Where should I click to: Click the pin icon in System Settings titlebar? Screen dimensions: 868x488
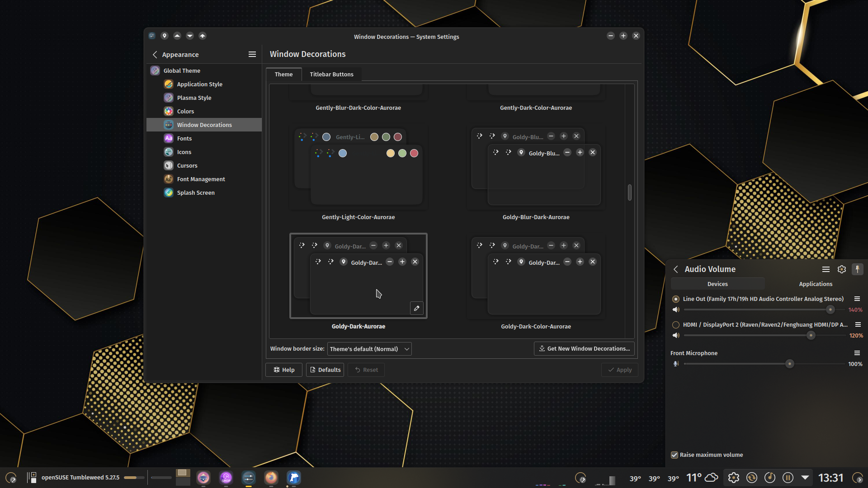click(165, 36)
